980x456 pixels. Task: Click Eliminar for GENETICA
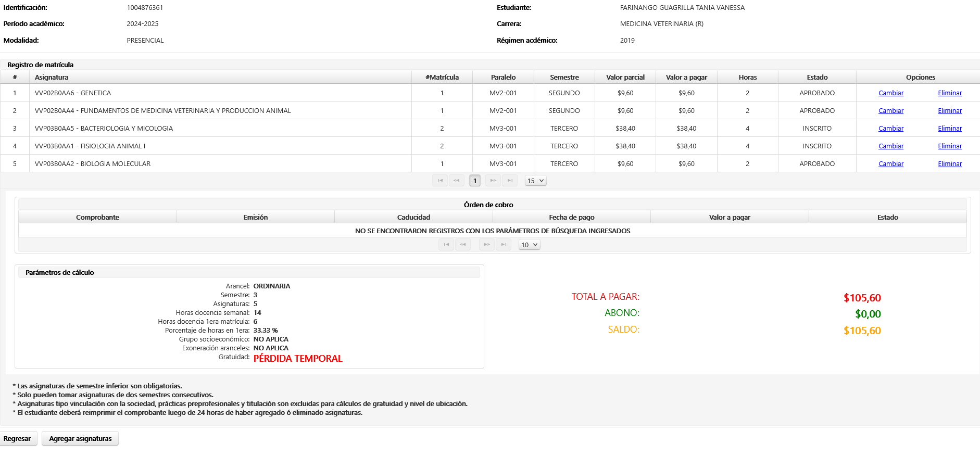950,93
